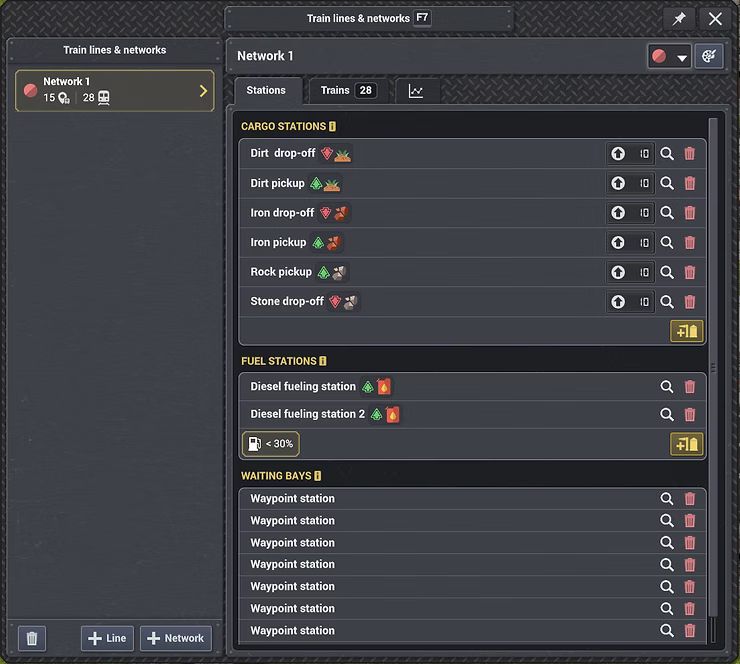Pin the Train lines & networks window
The image size is (740, 664).
(x=679, y=19)
